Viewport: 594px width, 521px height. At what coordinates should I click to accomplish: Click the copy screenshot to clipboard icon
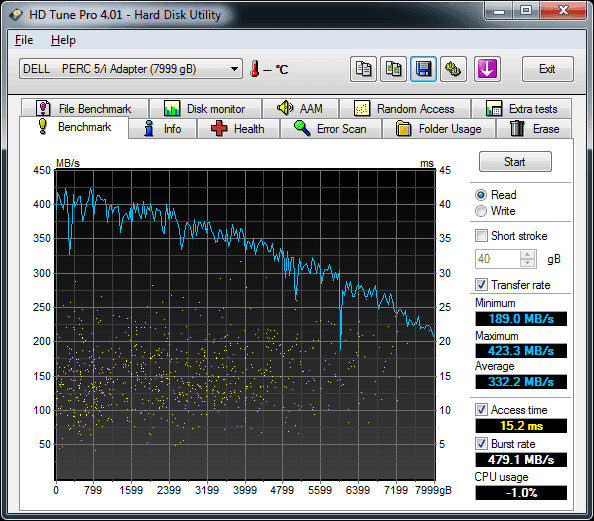click(393, 69)
